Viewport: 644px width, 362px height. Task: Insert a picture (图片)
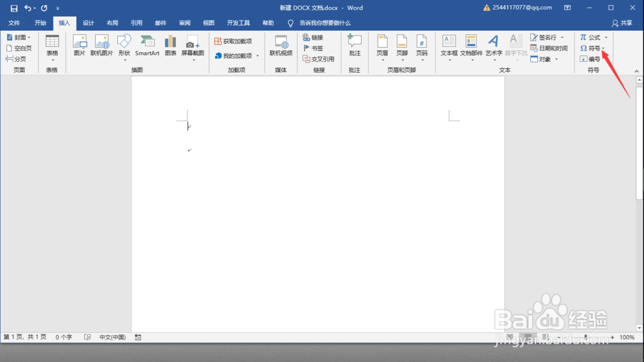coord(79,46)
